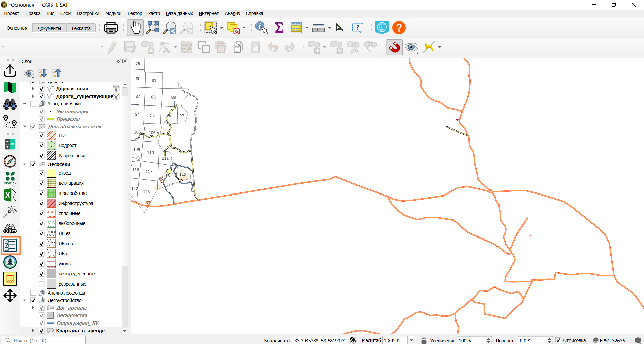Toggle the Отрисовка render checkbox
This screenshot has height=344, width=644.
(558, 340)
